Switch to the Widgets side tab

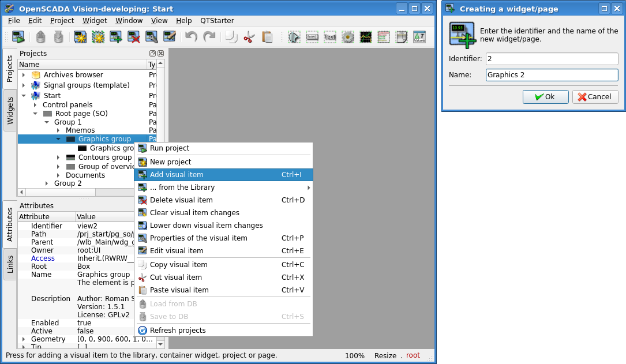tap(10, 111)
